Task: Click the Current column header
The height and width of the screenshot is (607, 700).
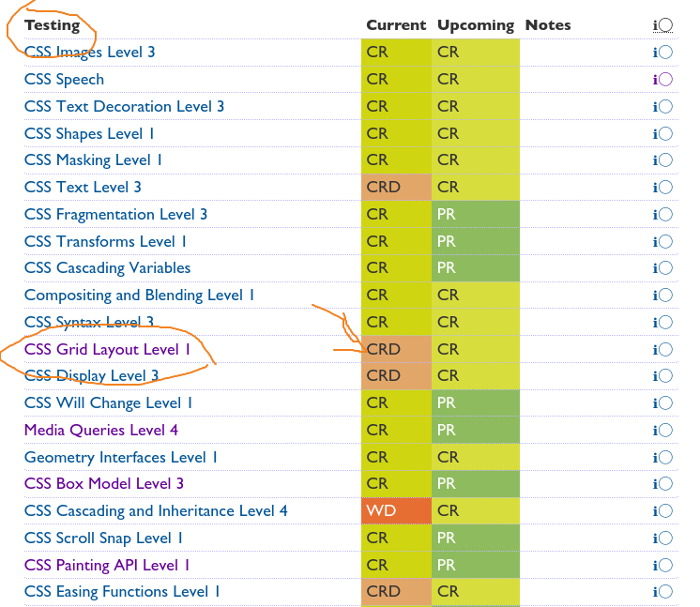Action: coord(395,25)
